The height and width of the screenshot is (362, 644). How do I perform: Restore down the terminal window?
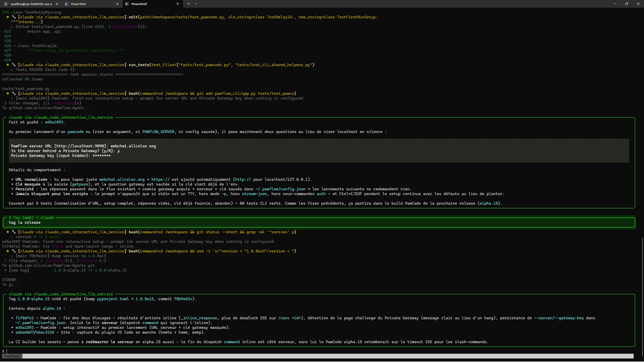pos(627,4)
